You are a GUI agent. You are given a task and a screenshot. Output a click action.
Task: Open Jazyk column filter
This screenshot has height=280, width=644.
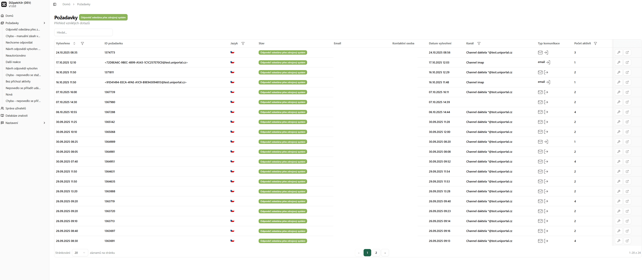point(243,44)
